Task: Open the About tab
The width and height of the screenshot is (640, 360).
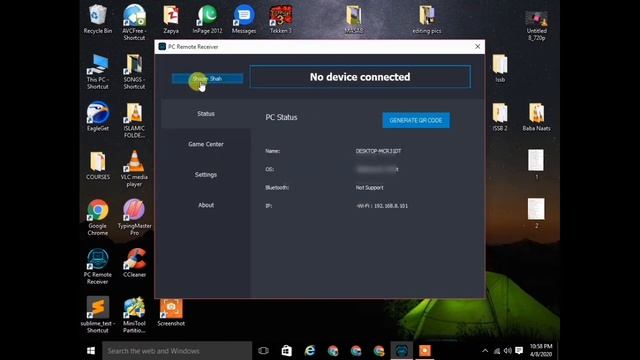Action: (x=206, y=205)
